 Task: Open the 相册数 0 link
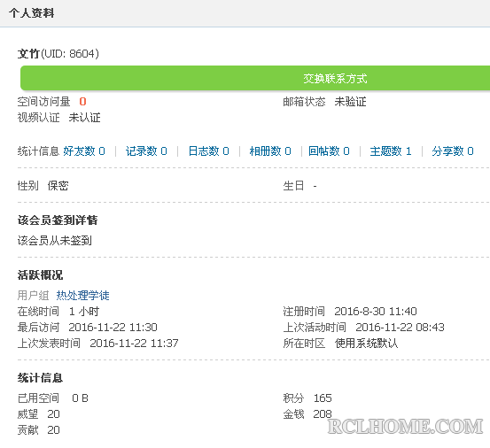270,151
